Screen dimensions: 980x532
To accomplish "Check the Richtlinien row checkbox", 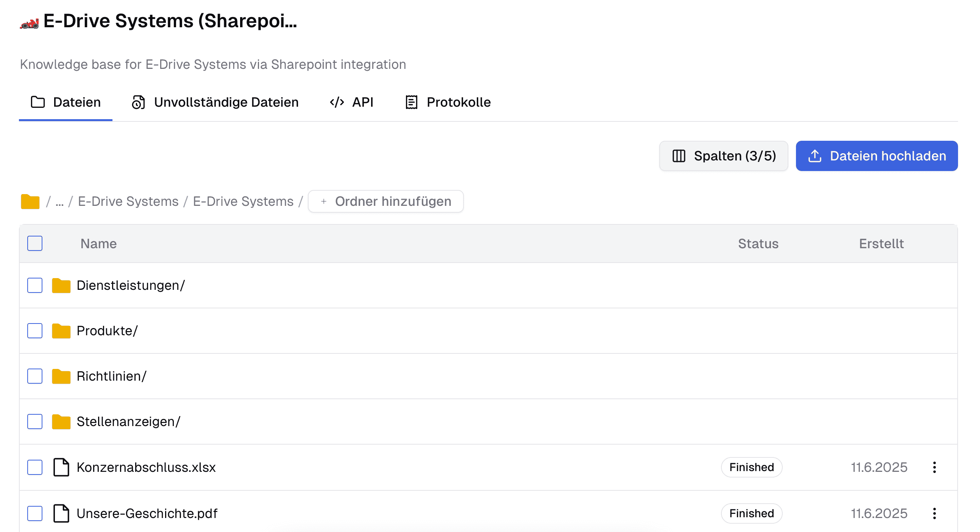I will pyautogui.click(x=34, y=376).
